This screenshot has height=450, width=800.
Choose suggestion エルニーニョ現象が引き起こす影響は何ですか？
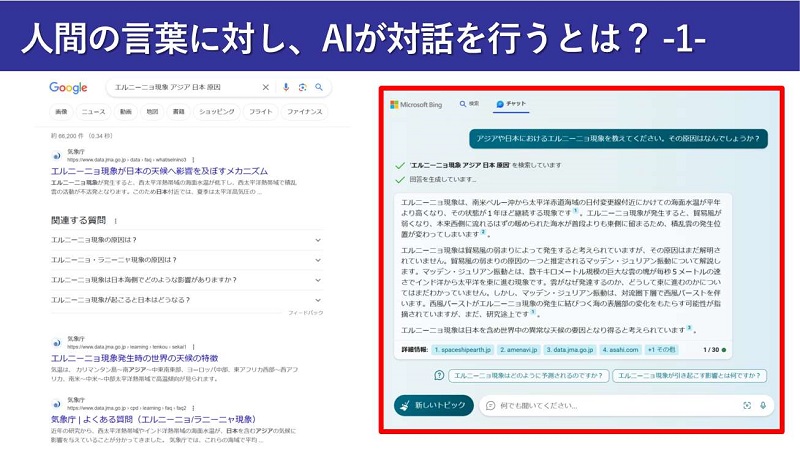coord(689,376)
